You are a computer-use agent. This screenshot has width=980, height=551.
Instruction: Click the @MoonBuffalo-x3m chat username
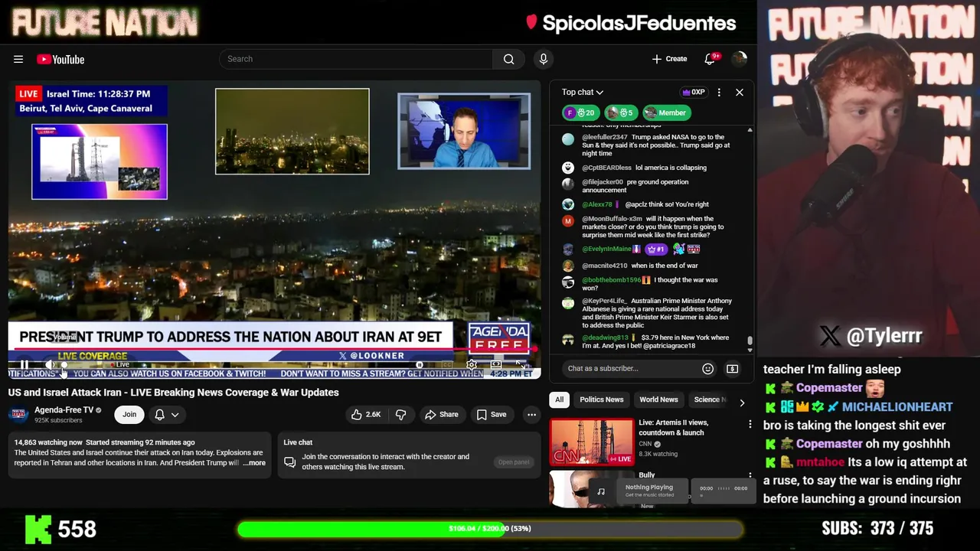pos(612,219)
